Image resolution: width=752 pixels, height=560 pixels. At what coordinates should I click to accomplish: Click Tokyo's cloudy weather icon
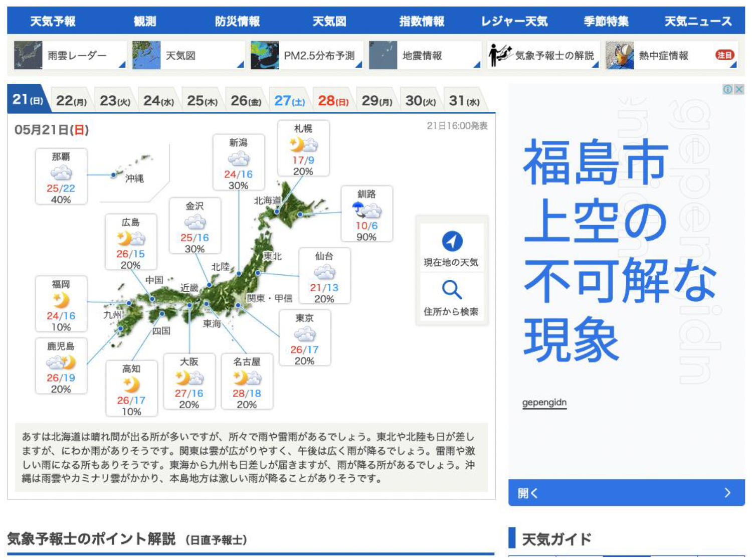click(305, 334)
